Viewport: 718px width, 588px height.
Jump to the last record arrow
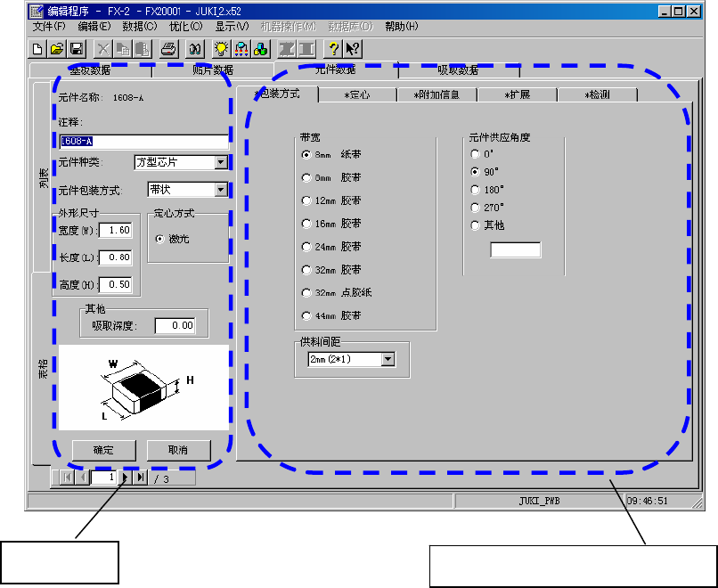coord(141,478)
